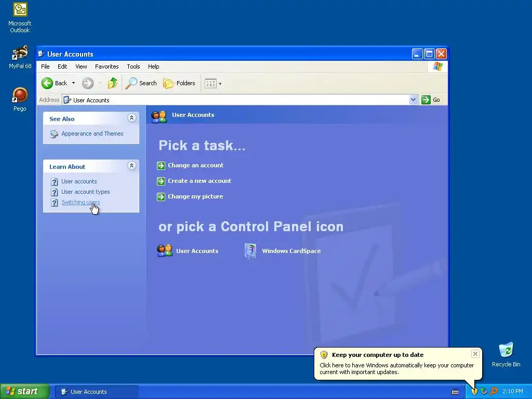
Task: Click green arrow beside Change an account
Action: coord(161,166)
